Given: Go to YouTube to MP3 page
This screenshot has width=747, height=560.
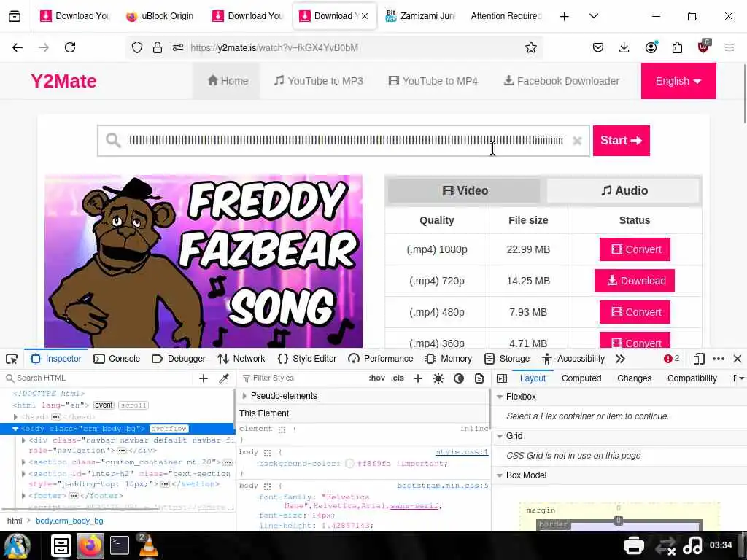Looking at the screenshot, I should pyautogui.click(x=319, y=81).
